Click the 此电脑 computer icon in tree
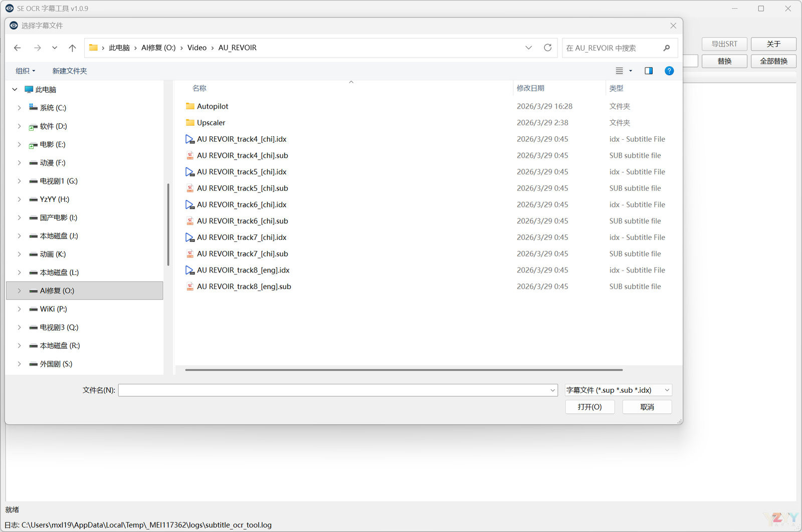The image size is (802, 532). pyautogui.click(x=29, y=89)
